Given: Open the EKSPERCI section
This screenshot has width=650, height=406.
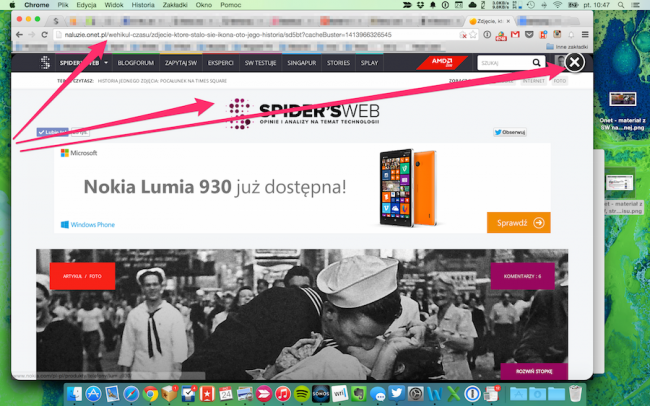Looking at the screenshot, I should pyautogui.click(x=221, y=63).
